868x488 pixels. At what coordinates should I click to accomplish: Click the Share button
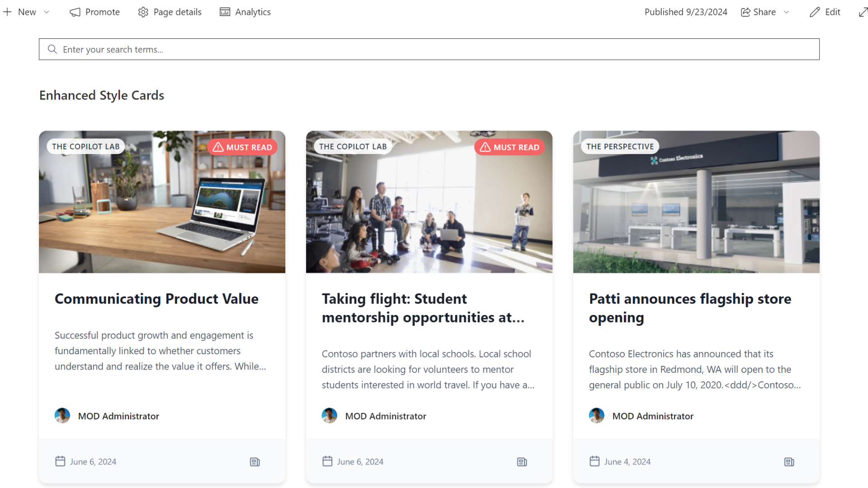click(759, 12)
